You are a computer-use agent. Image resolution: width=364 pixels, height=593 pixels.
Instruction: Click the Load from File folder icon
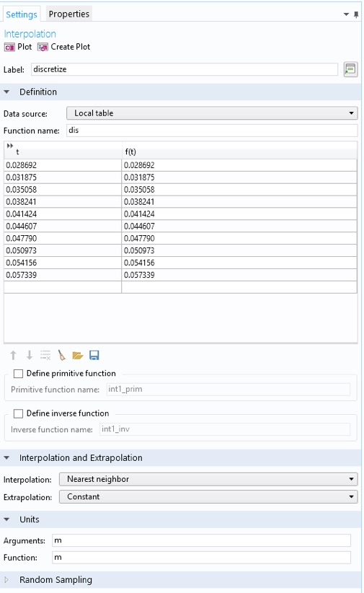[x=78, y=355]
